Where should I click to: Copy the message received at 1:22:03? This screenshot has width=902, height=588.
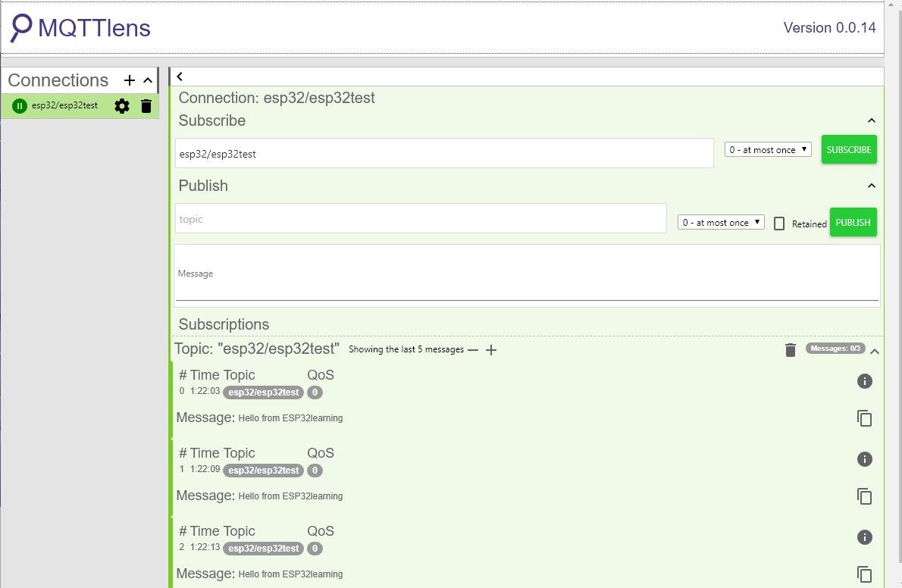(x=864, y=418)
